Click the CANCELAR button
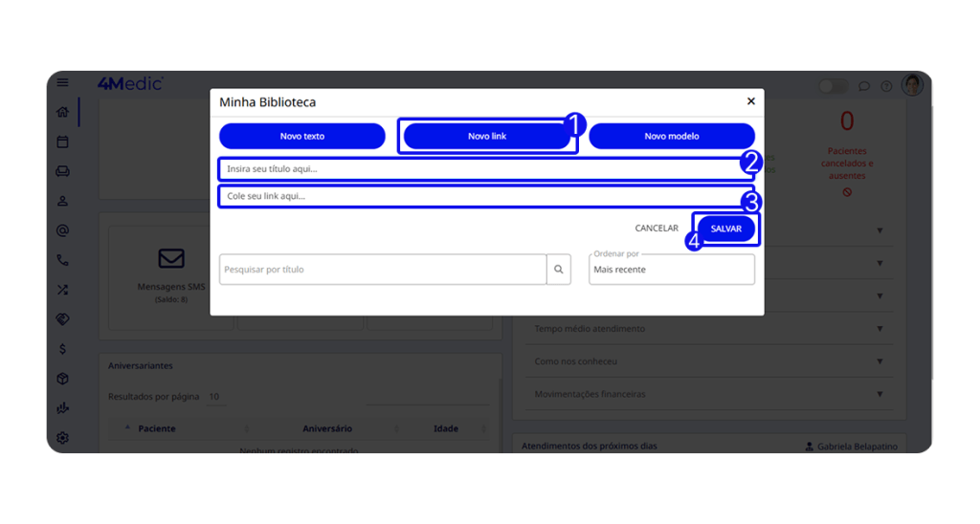This screenshot has height=524, width=980. [657, 228]
